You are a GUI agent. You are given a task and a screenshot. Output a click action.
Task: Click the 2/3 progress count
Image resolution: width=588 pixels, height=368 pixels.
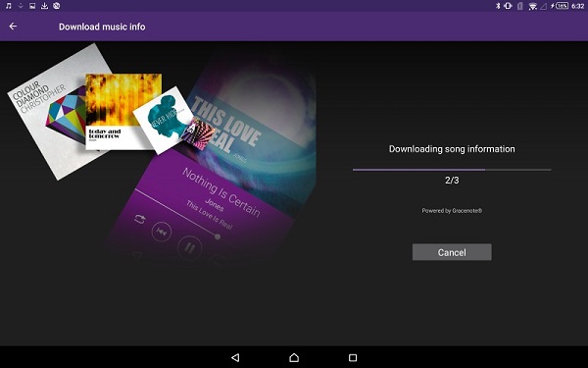click(x=452, y=181)
